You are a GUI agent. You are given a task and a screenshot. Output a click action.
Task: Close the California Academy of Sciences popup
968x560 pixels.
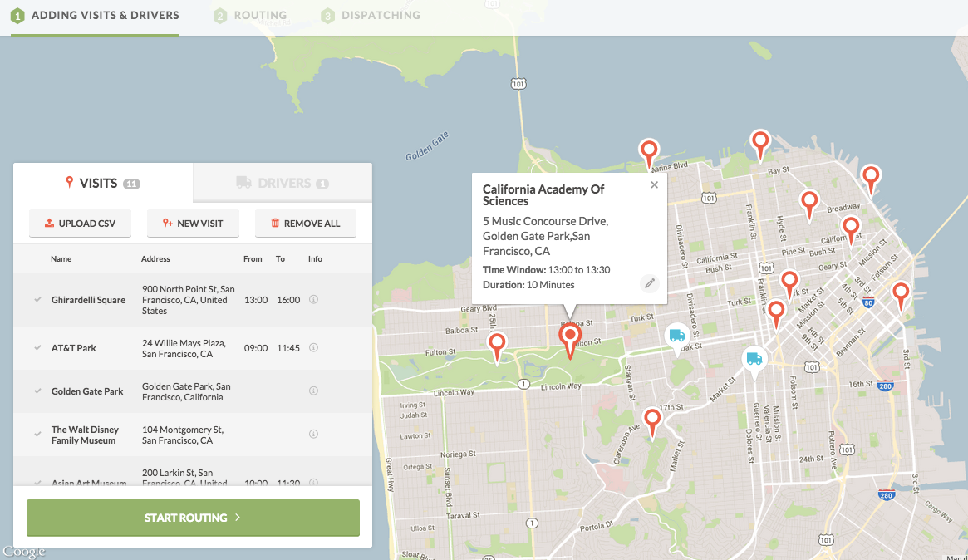655,184
